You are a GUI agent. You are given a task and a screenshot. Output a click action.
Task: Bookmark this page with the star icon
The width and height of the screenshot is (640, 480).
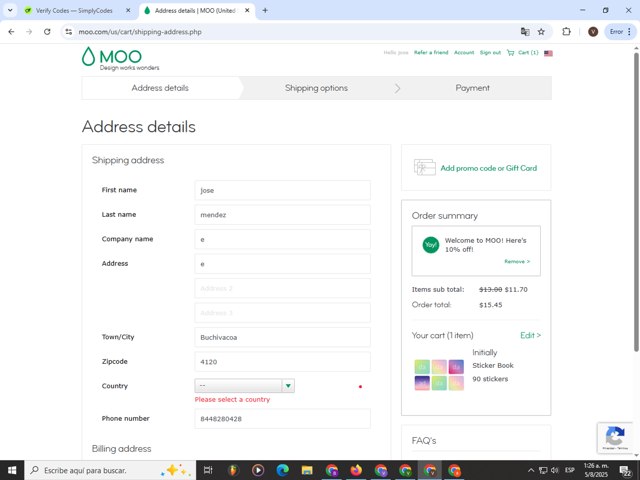point(541,31)
